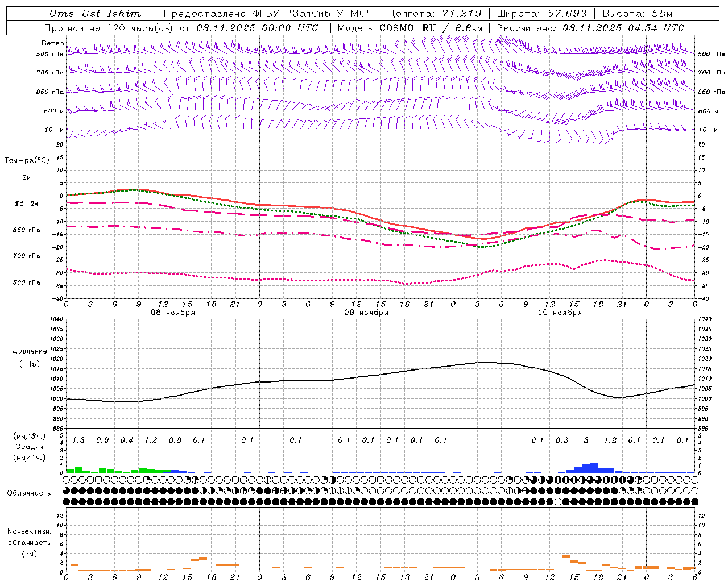728x582 pixels.
Task: Click the "Облачность" cloud cover label
Action: pos(29,493)
